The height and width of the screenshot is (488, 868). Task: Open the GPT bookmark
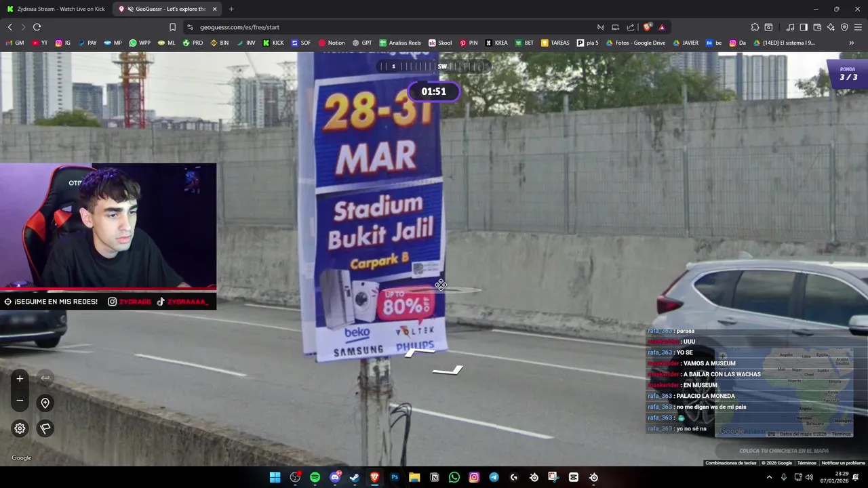pyautogui.click(x=362, y=43)
